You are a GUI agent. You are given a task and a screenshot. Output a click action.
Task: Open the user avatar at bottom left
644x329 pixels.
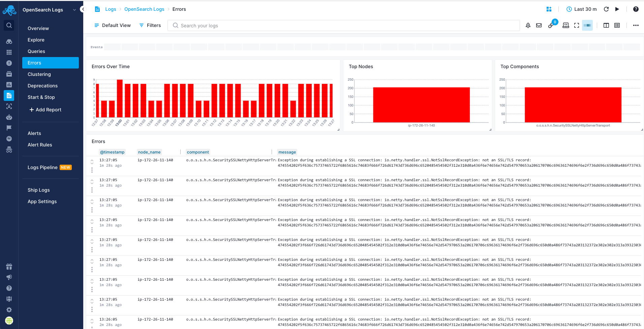coord(9,321)
